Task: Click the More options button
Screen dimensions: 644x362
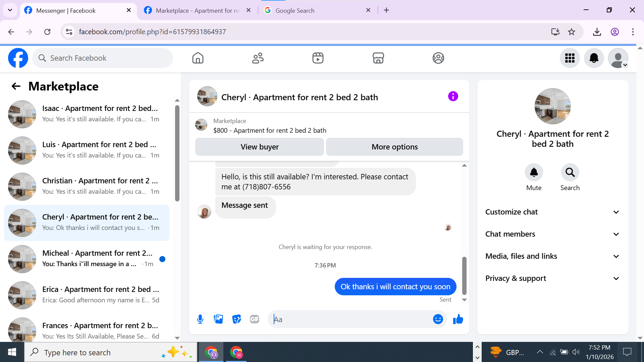Action: [394, 147]
